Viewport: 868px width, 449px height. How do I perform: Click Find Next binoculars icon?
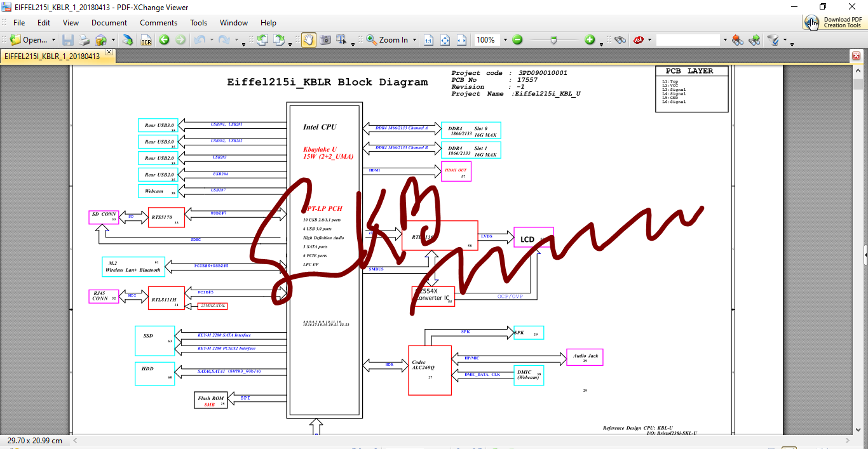click(754, 40)
